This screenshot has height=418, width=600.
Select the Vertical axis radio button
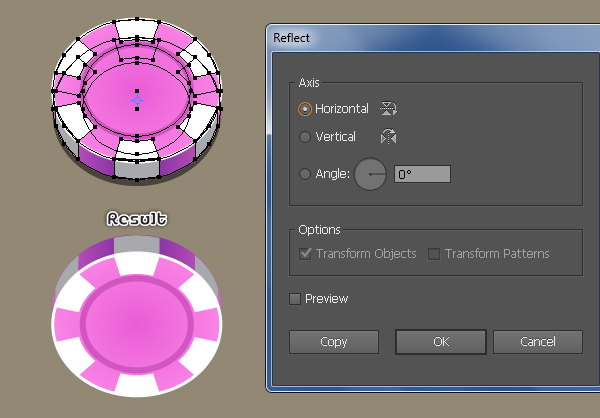[x=305, y=137]
